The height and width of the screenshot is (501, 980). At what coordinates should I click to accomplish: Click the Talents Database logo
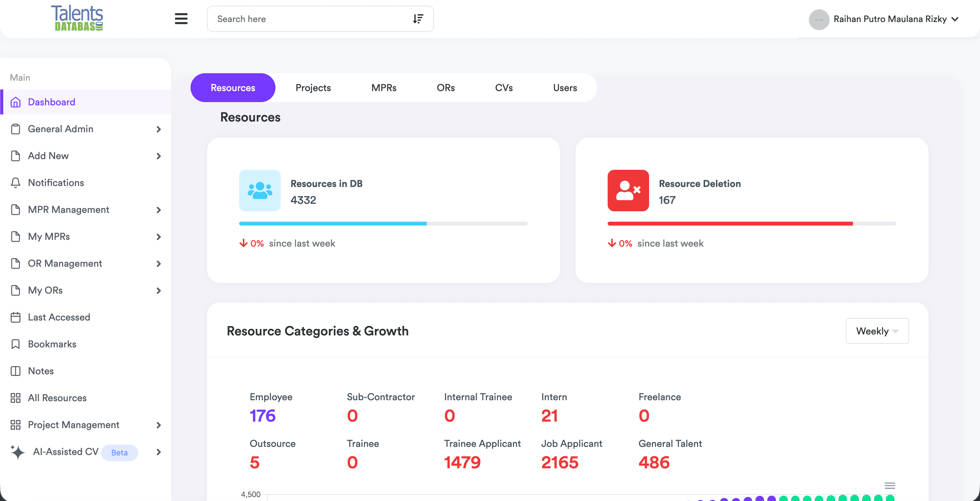point(77,18)
